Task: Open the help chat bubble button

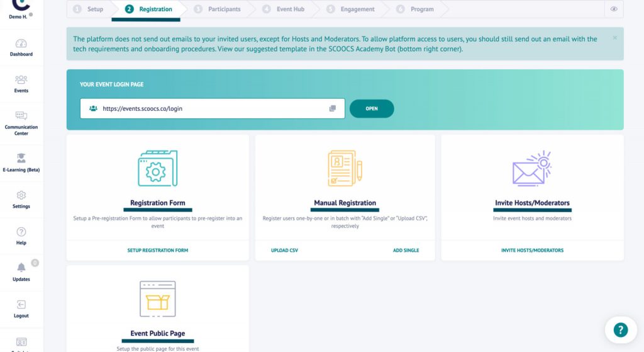Action: [x=621, y=330]
